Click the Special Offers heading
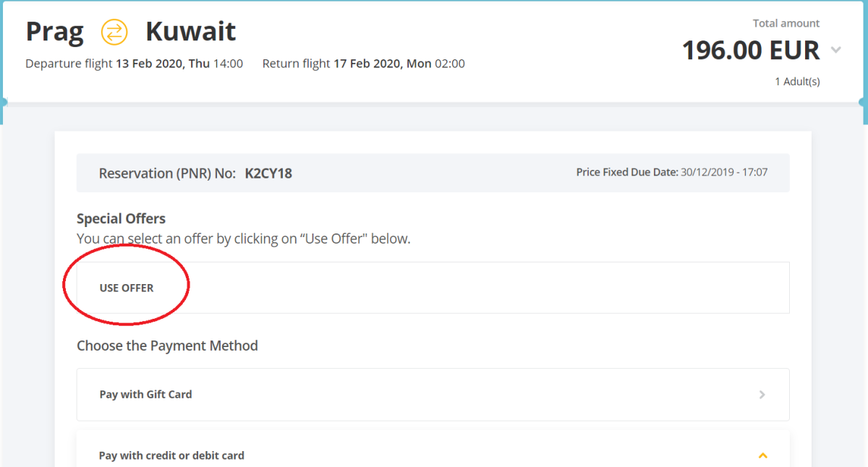 (121, 219)
